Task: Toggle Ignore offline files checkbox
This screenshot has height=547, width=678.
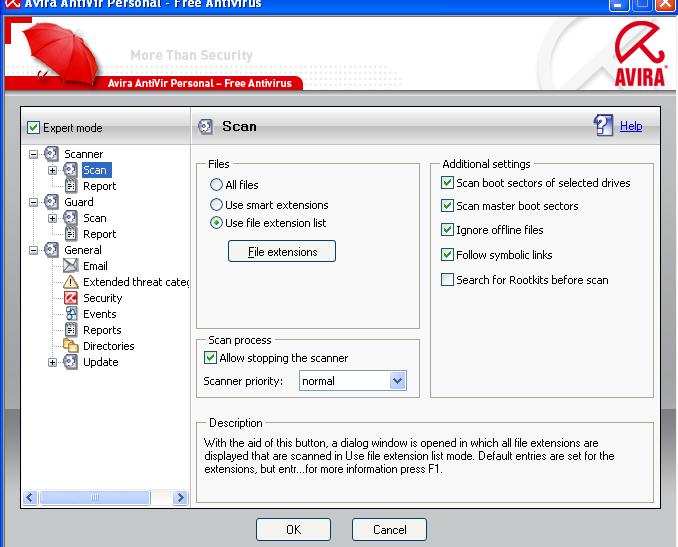Action: point(447,230)
